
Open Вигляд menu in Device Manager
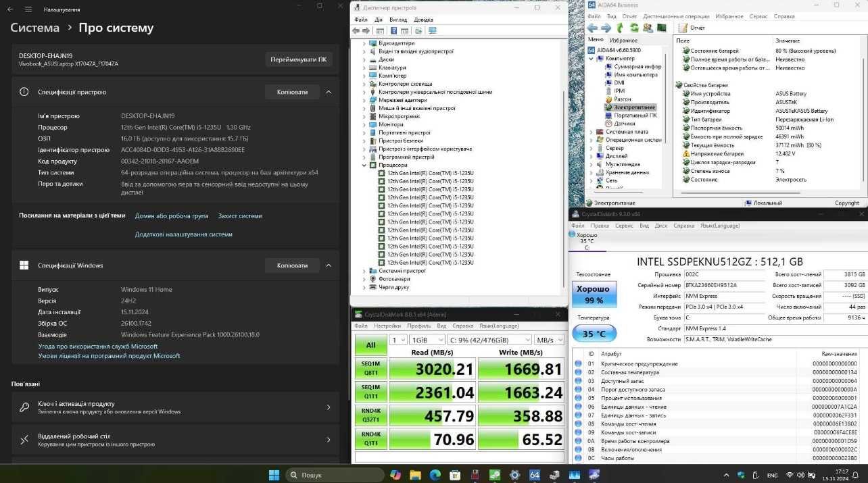tap(398, 20)
